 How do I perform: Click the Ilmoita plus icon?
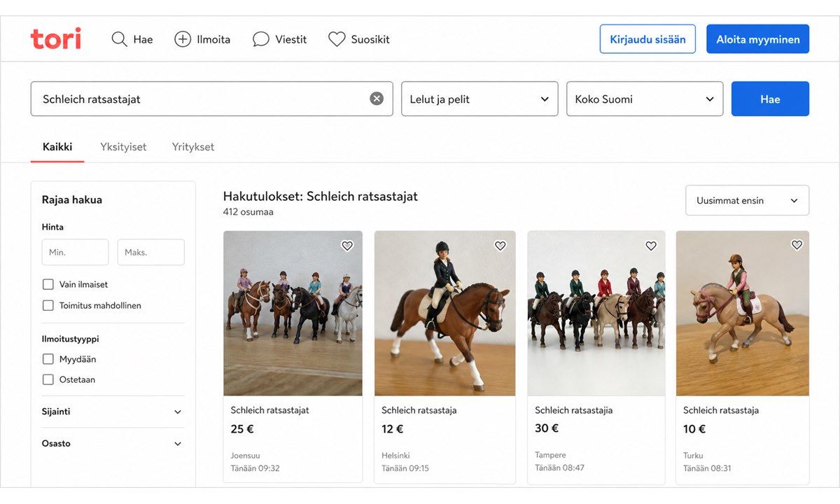182,39
